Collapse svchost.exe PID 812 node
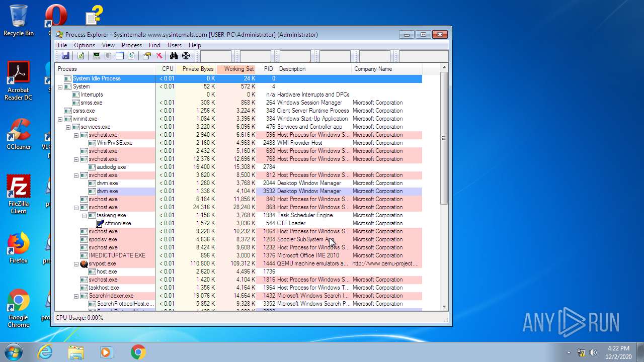 click(76, 175)
